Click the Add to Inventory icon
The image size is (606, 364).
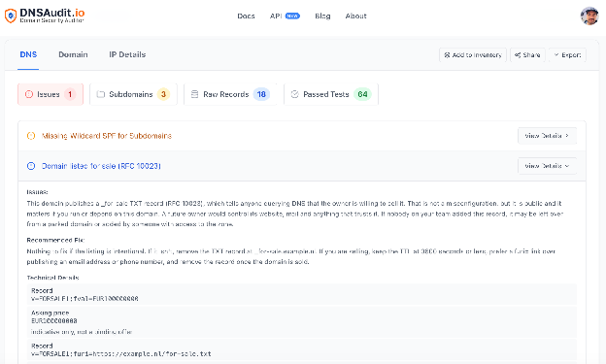[447, 55]
